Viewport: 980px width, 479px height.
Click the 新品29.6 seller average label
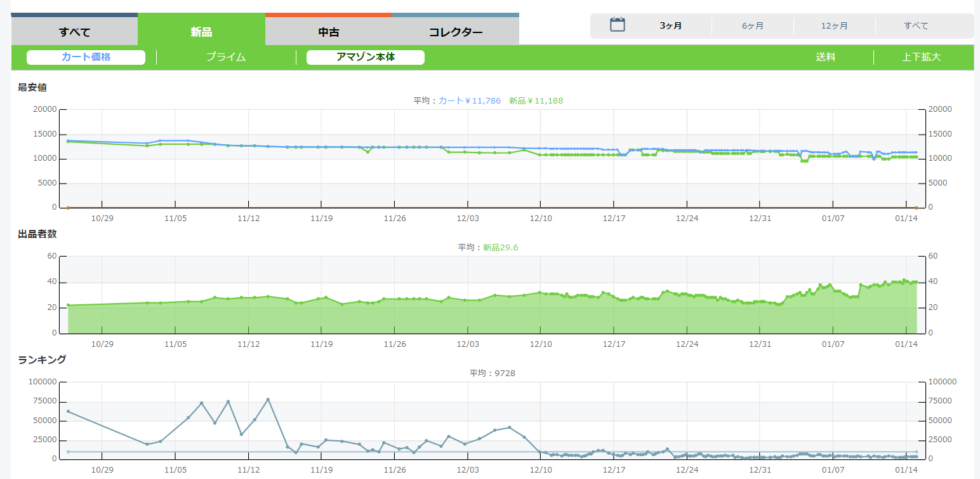click(500, 247)
